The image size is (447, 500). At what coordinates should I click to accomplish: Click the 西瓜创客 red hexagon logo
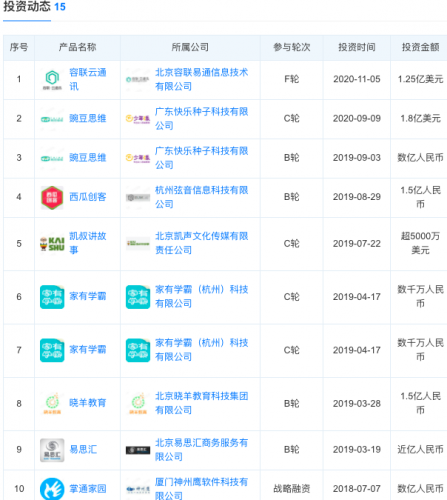pos(52,198)
